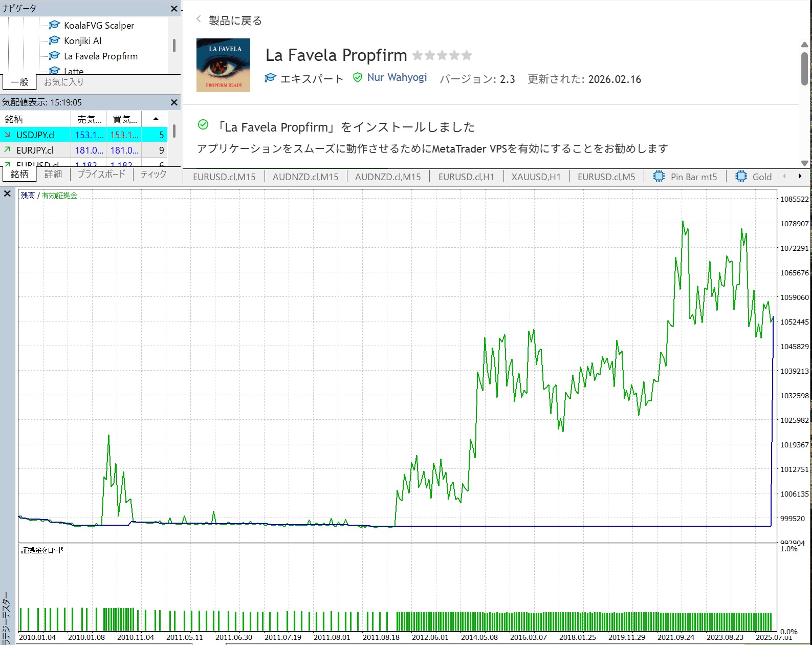
Task: Open the 詳細 details tab
Action: (53, 174)
